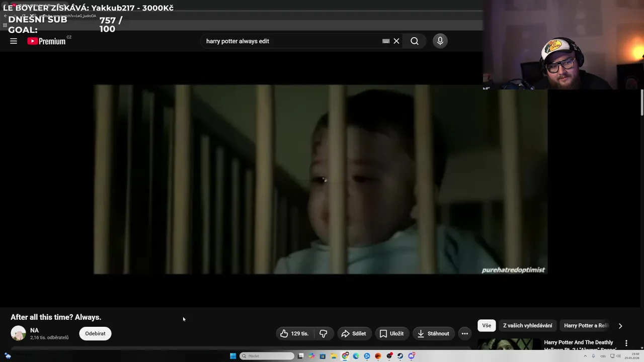This screenshot has height=362, width=644.
Task: Click the browser back arrow
Action: pyautogui.click(x=6, y=16)
